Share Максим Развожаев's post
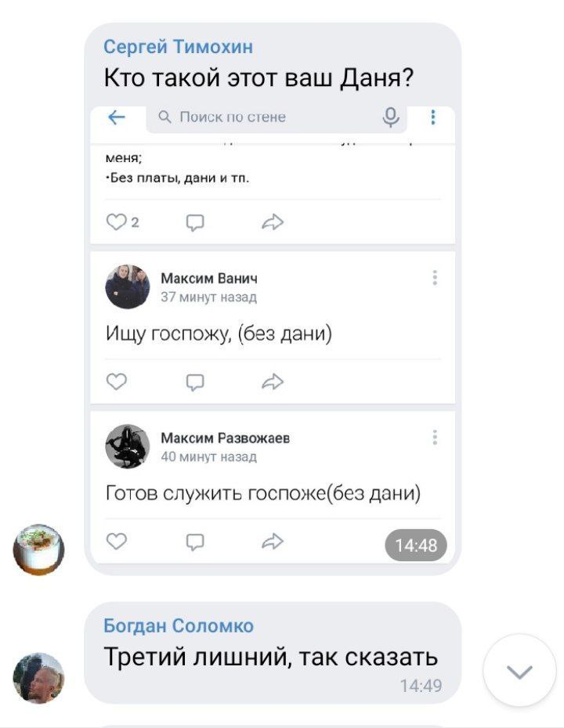The image size is (564, 728). pyautogui.click(x=273, y=542)
